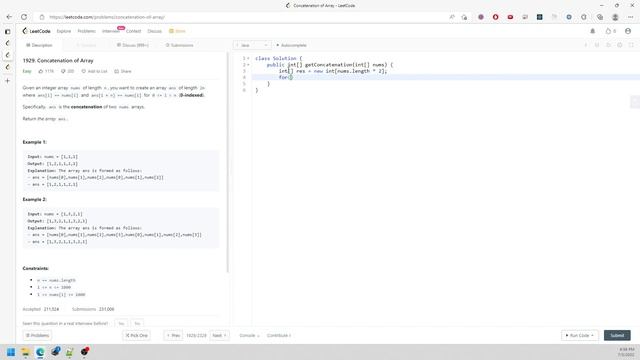Open the Store link with bag icon
640x360 pixels.
tap(177, 31)
